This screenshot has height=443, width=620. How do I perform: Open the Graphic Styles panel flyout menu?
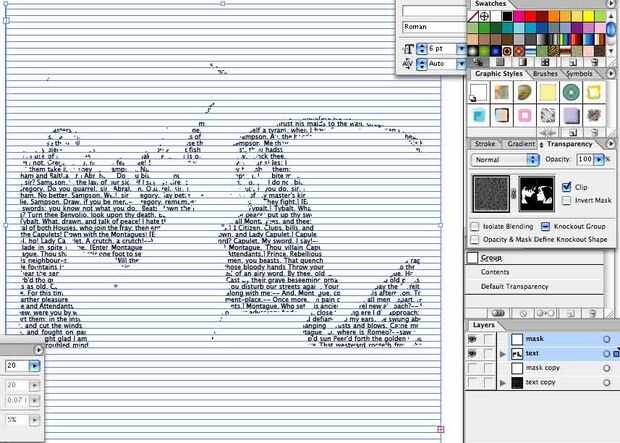[611, 74]
